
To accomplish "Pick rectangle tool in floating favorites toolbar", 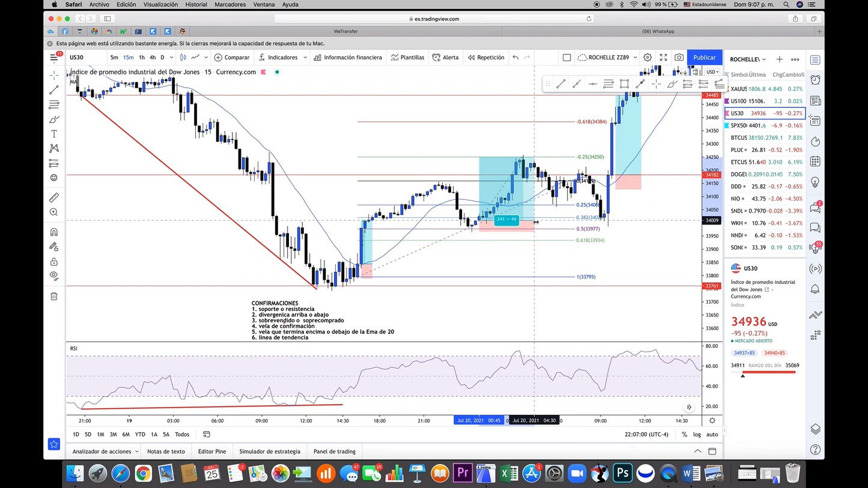I will [625, 84].
